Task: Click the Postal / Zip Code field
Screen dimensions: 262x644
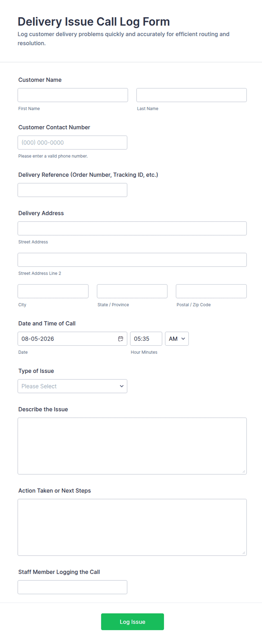Action: click(x=211, y=291)
